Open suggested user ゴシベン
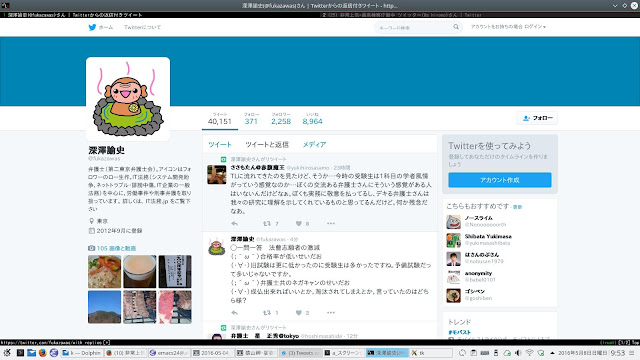The width and height of the screenshot is (640, 360). coord(475,291)
